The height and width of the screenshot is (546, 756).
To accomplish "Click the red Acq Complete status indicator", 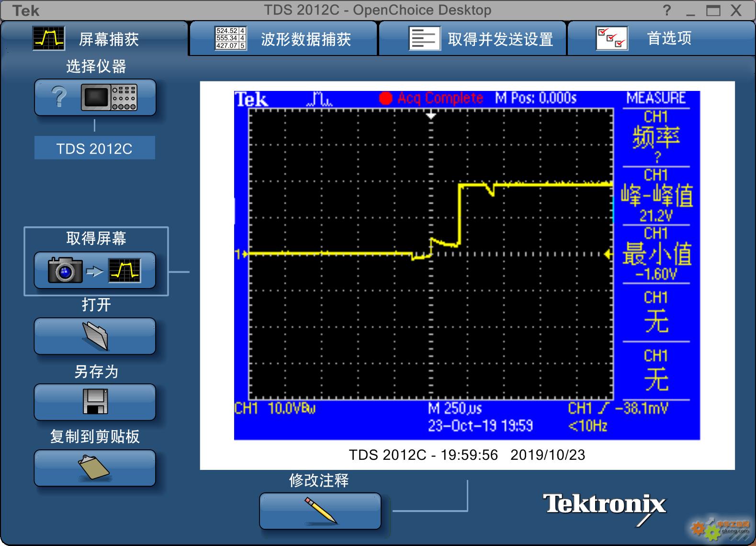I will 431,98.
